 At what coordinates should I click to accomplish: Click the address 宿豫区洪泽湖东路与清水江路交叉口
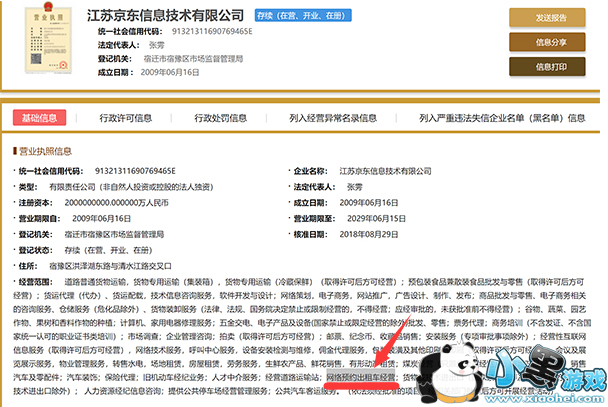click(x=111, y=266)
